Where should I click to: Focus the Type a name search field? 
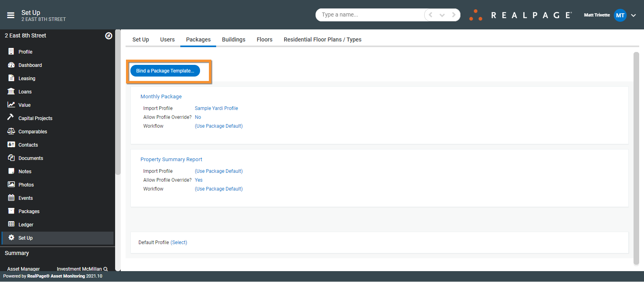click(x=370, y=15)
